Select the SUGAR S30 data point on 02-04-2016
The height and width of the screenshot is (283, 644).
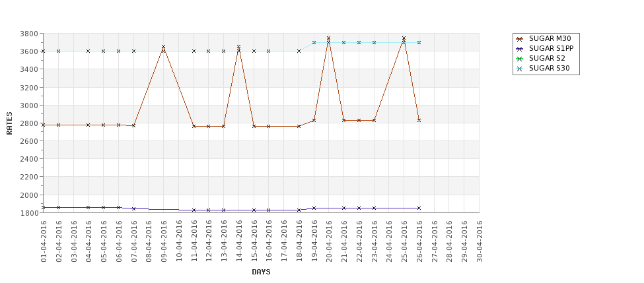pos(58,51)
